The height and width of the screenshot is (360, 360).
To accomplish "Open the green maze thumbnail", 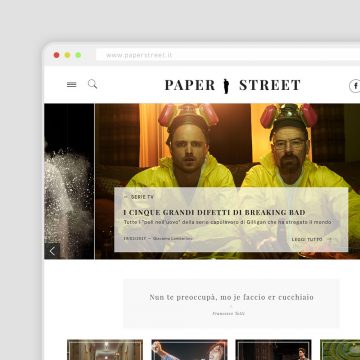I will coord(340,350).
